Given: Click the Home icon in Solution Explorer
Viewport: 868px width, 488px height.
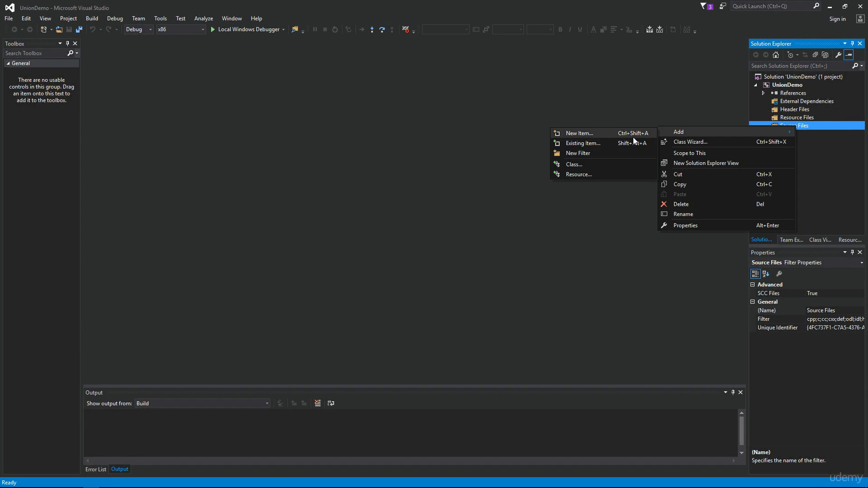Looking at the screenshot, I should pos(776,55).
